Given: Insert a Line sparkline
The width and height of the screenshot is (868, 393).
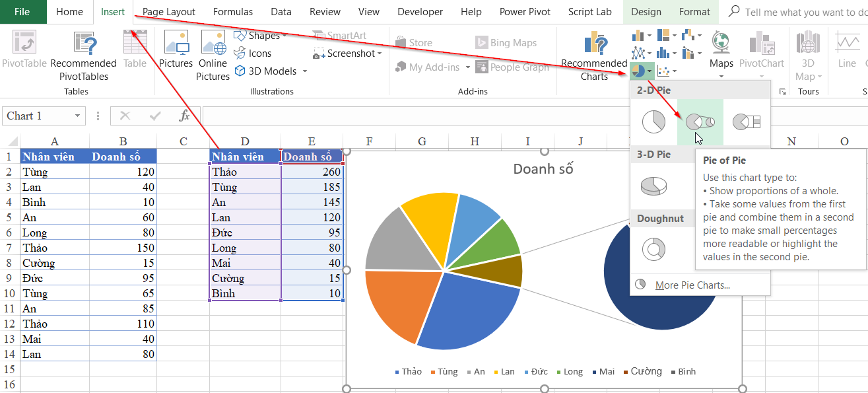Looking at the screenshot, I should point(847,50).
